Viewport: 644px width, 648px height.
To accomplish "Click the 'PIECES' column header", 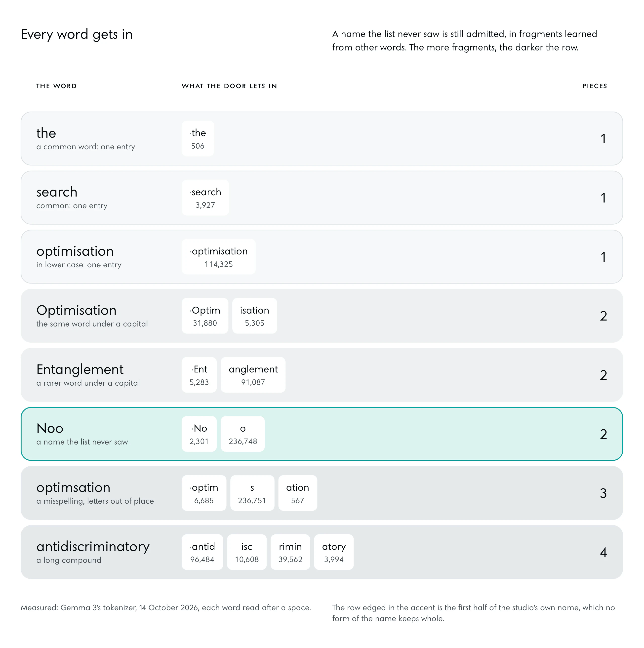I will coord(595,86).
